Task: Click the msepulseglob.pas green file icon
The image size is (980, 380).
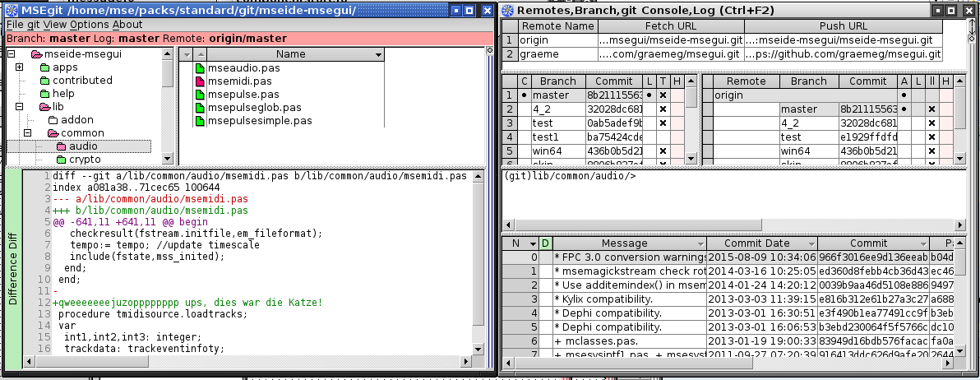Action: coord(200,108)
